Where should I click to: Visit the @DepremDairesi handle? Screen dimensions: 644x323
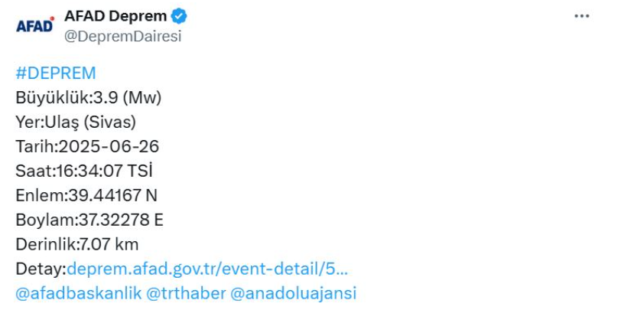click(123, 36)
